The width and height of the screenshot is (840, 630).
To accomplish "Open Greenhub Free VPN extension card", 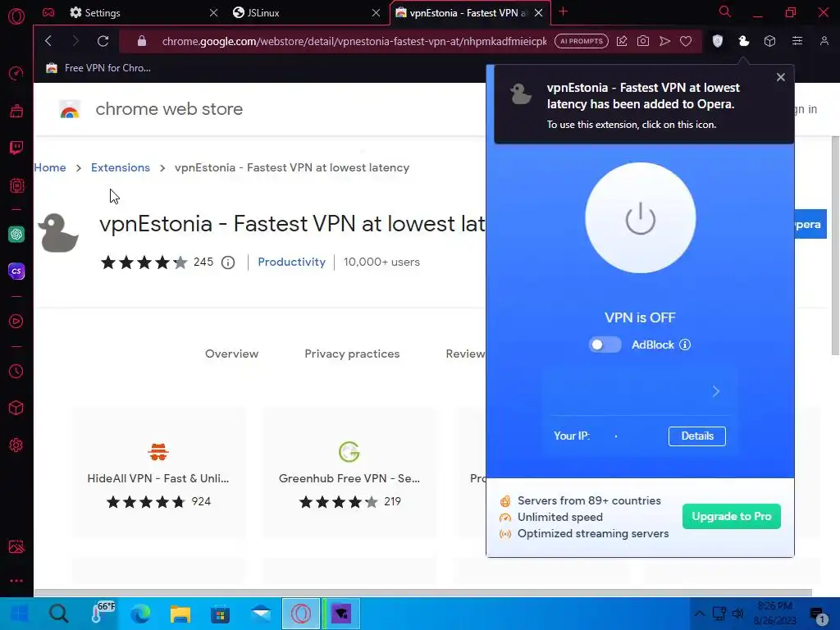I will [x=349, y=473].
